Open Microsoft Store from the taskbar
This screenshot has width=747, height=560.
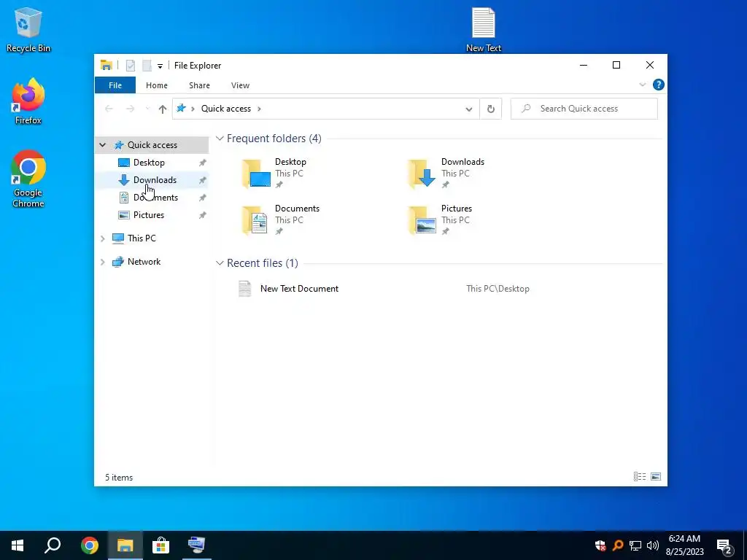point(160,545)
